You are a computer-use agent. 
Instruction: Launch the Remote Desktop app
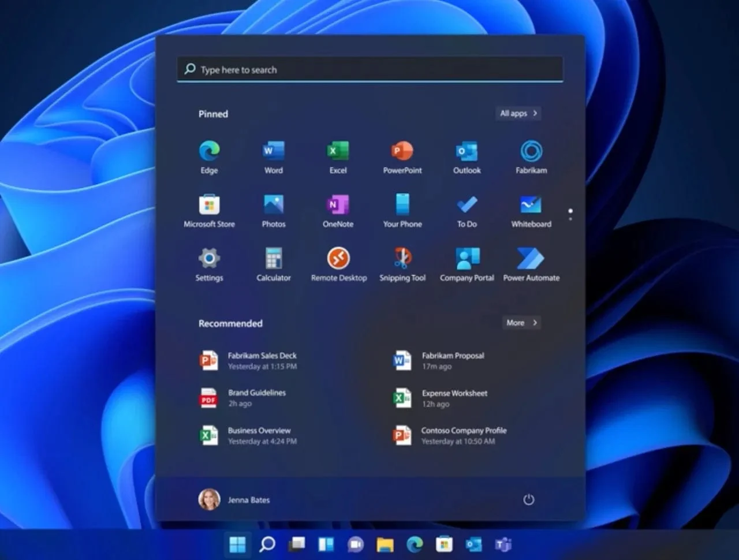[338, 264]
